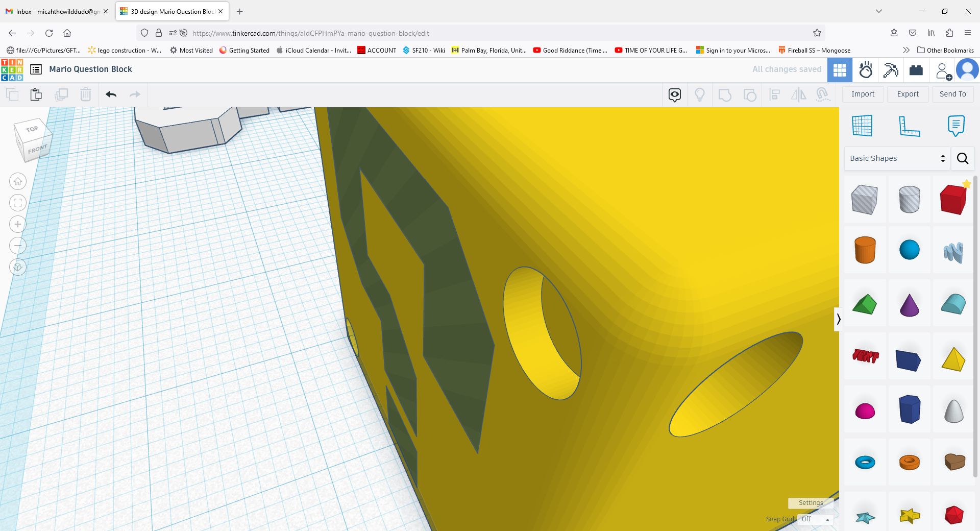Screen dimensions: 980x531
Task: Click the ACCOUNT bookmark
Action: click(x=377, y=50)
